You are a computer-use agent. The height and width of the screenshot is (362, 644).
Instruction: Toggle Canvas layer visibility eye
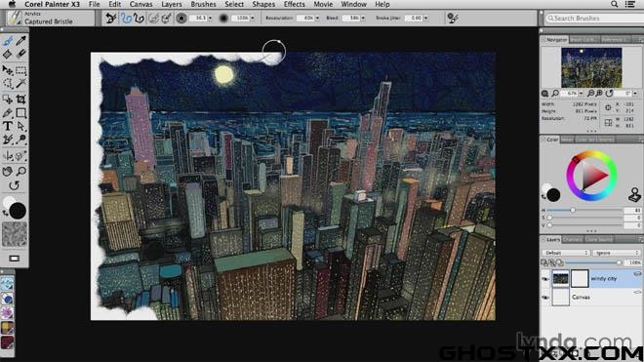545,297
